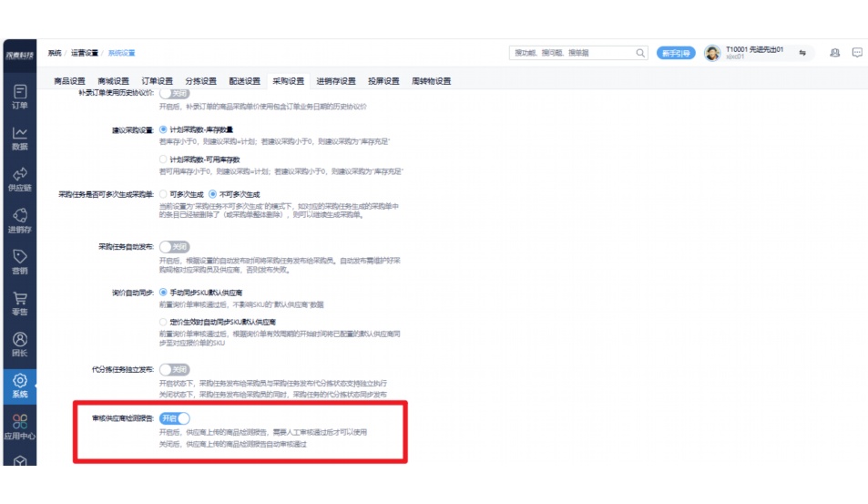Switch to the 进销存设置 tab
The image size is (868, 504).
click(x=336, y=81)
